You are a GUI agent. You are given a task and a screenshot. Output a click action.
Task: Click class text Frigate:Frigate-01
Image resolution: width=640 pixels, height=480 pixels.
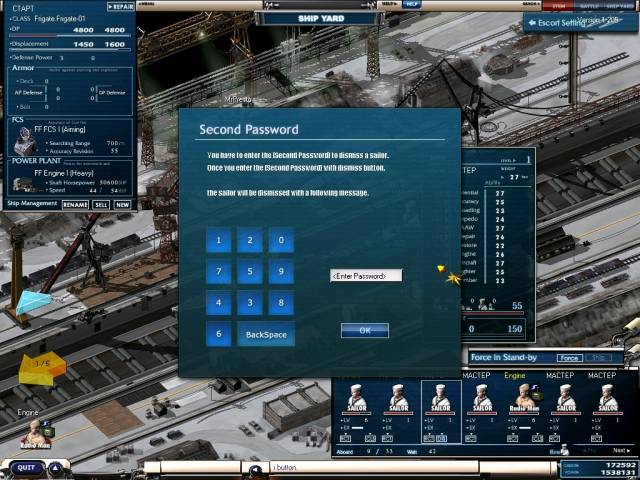[x=60, y=19]
